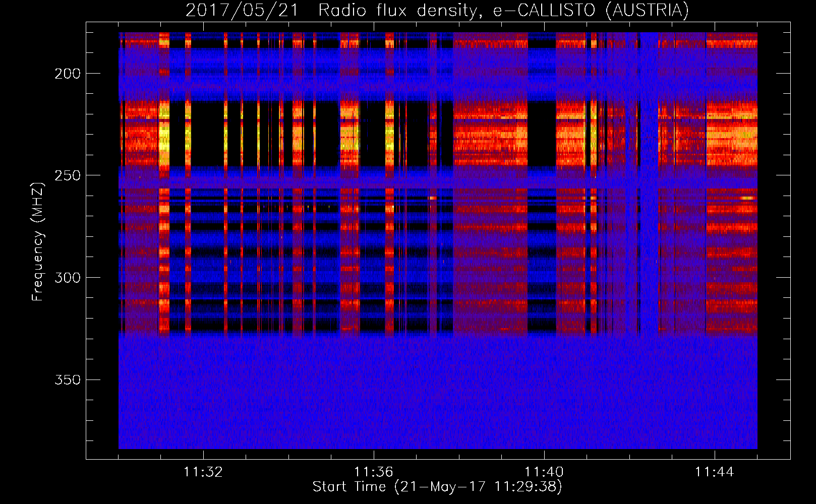Click the 200 frequency tick label
The image size is (816, 504).
point(68,74)
